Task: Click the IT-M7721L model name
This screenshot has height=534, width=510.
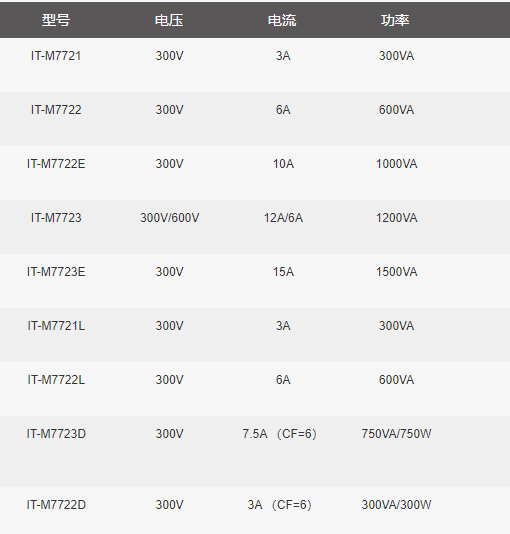Action: point(56,326)
